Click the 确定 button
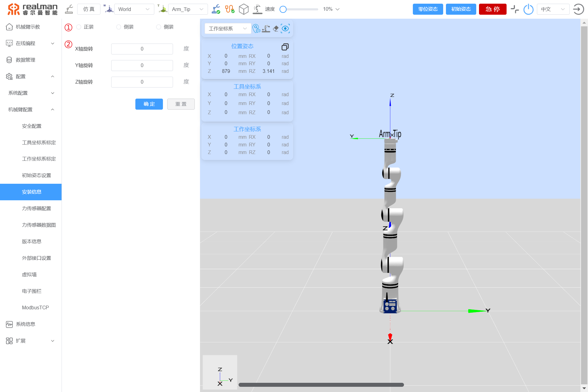Viewport: 588px width, 392px height. (149, 104)
